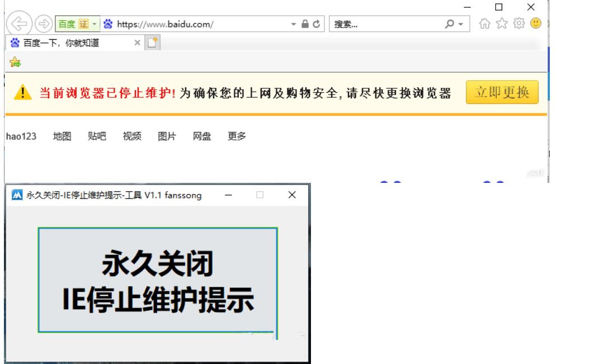
Task: Click the browser back arrow button
Action: [x=19, y=24]
